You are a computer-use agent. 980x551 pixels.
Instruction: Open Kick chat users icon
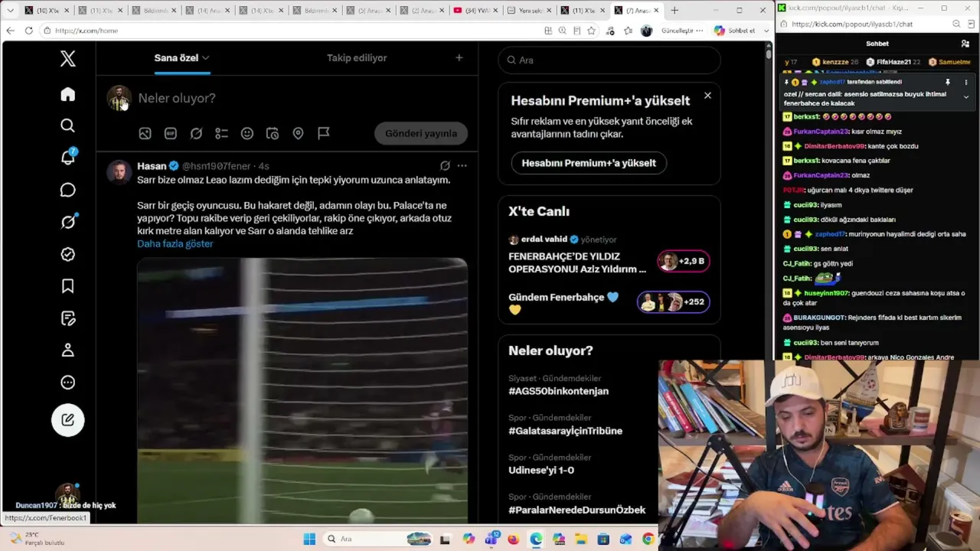tap(965, 44)
